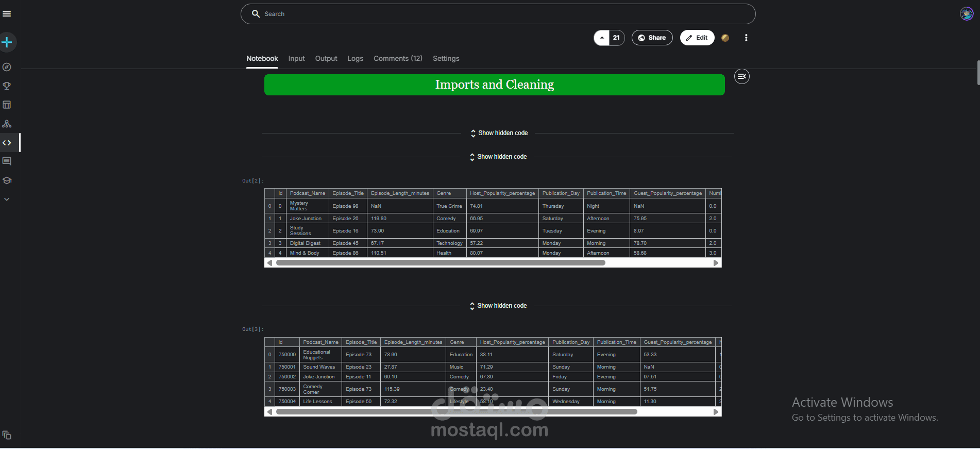
Task: Open the Learn graduation cap icon
Action: click(7, 180)
